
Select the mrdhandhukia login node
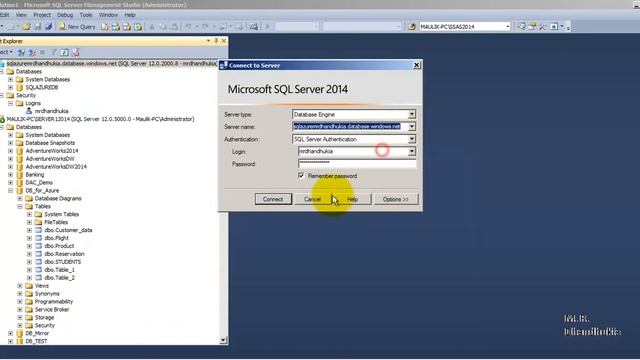point(51,111)
